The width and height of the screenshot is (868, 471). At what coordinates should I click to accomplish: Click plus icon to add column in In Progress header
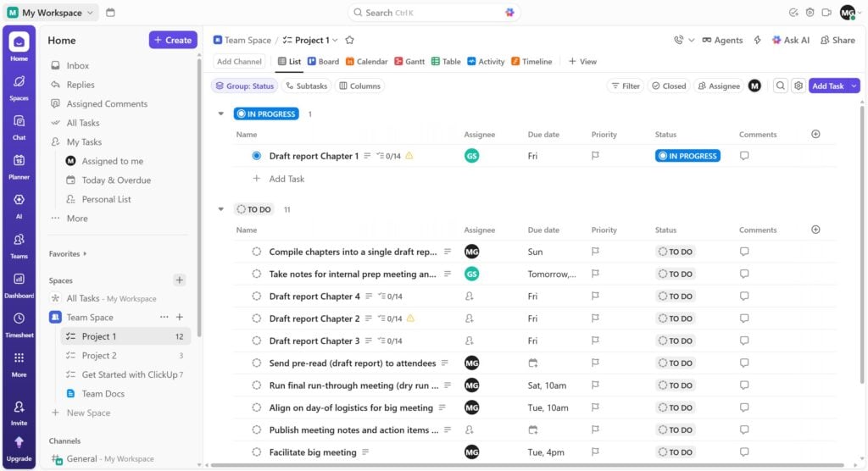click(x=815, y=134)
